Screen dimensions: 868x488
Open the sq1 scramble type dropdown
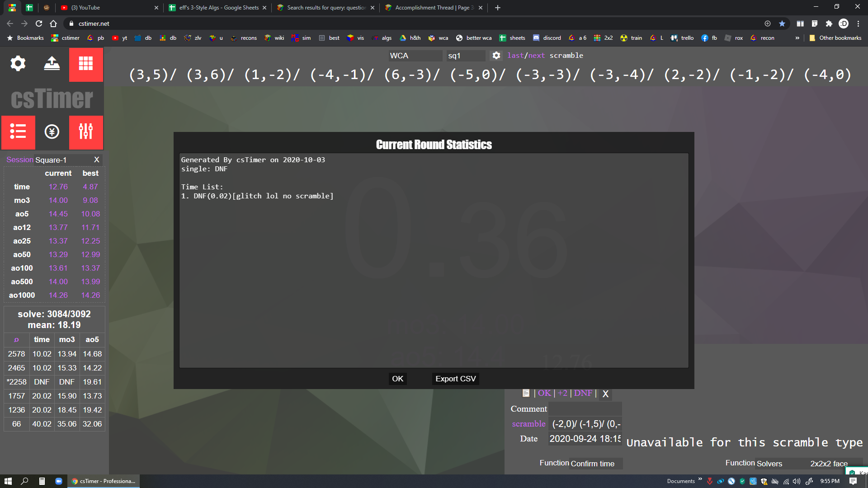tap(466, 56)
